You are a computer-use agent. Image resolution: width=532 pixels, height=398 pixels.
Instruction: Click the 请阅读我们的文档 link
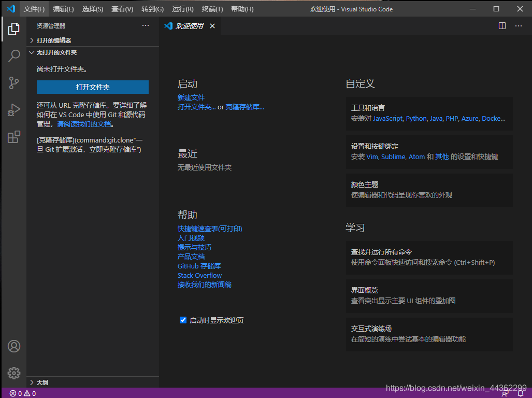(x=84, y=124)
